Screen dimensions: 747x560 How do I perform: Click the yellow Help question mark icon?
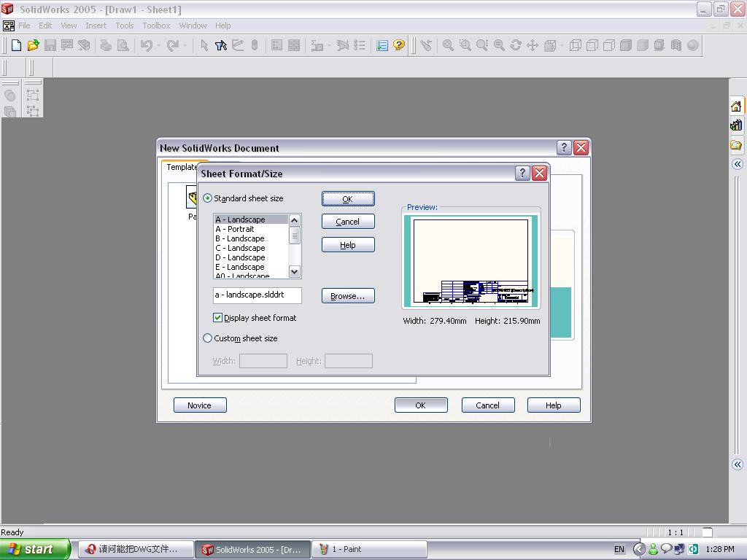399,45
